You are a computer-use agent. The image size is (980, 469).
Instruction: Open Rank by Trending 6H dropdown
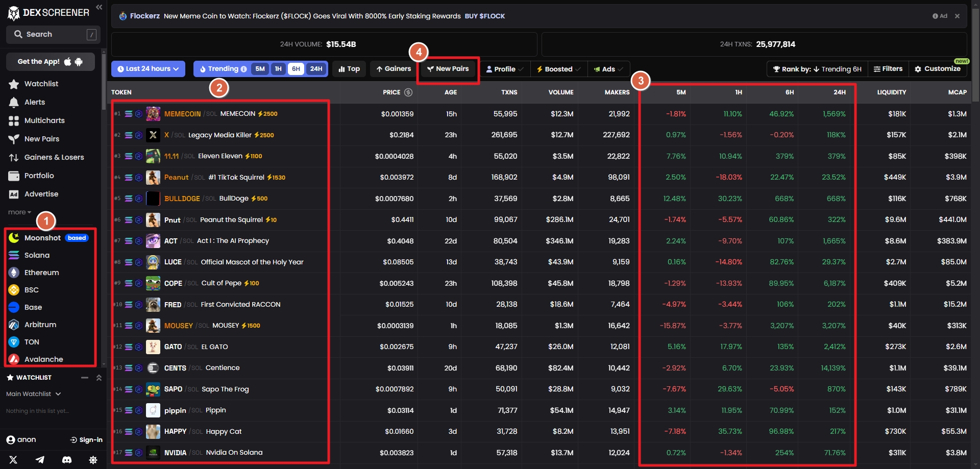tap(817, 69)
